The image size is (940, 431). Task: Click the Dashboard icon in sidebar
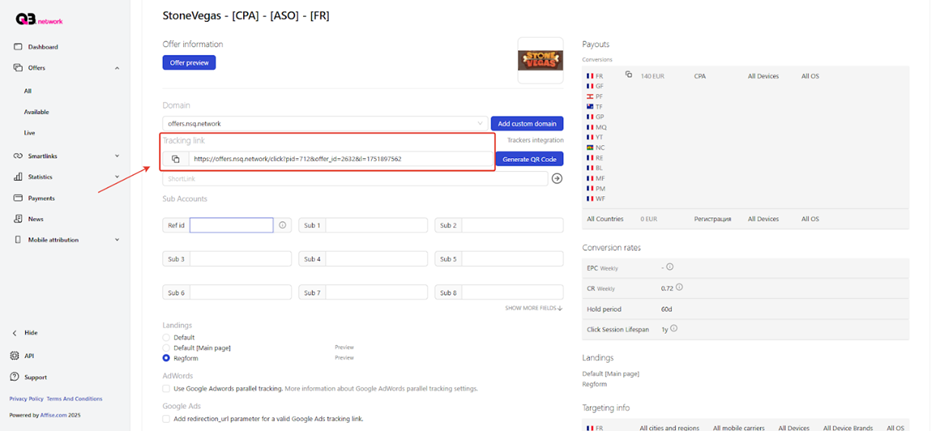tap(17, 47)
